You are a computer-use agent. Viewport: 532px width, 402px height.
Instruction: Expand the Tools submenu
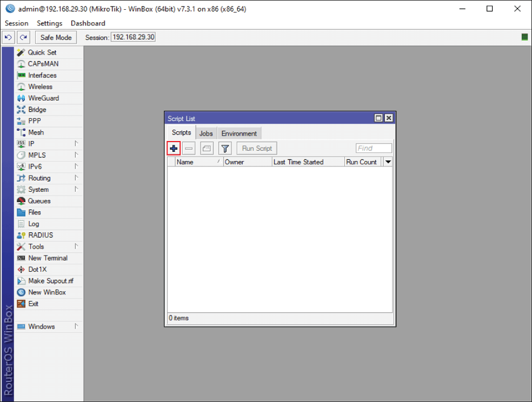click(x=36, y=247)
